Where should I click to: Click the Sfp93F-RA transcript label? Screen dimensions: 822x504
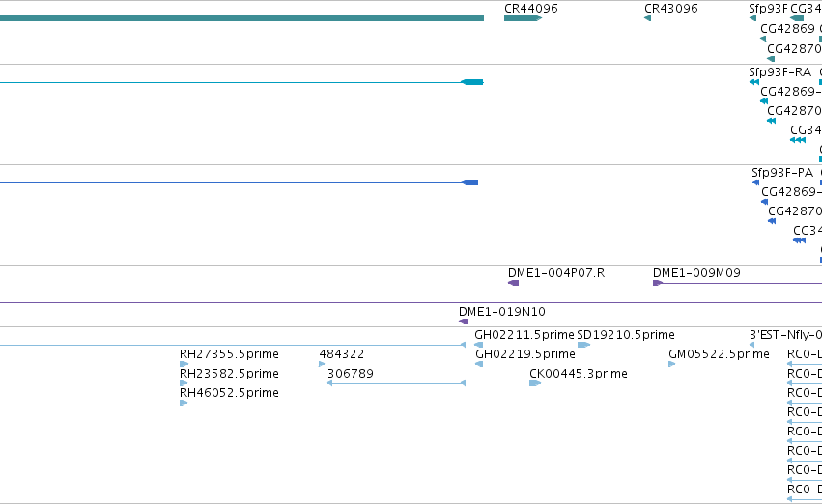click(x=780, y=71)
